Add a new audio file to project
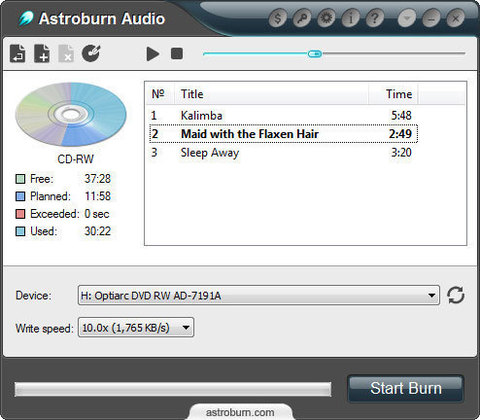This screenshot has height=420, width=480. click(42, 53)
